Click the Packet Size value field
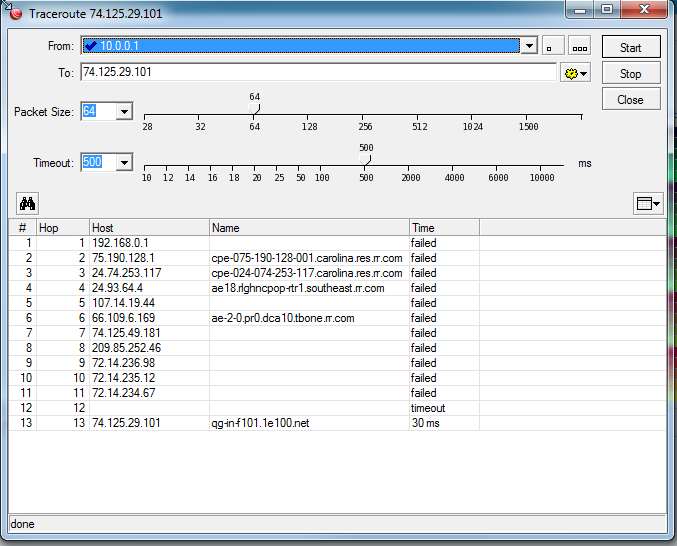This screenshot has width=677, height=546. point(98,111)
